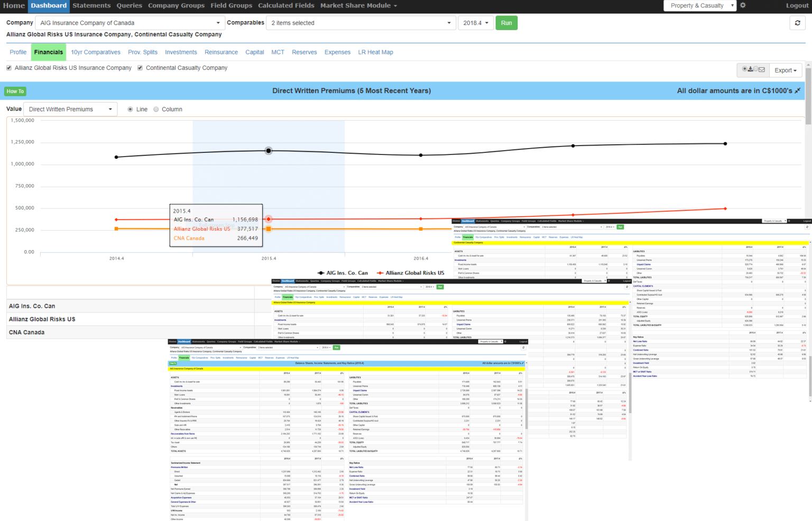
Task: Open the Comparables items selected dropdown
Action: tap(361, 23)
